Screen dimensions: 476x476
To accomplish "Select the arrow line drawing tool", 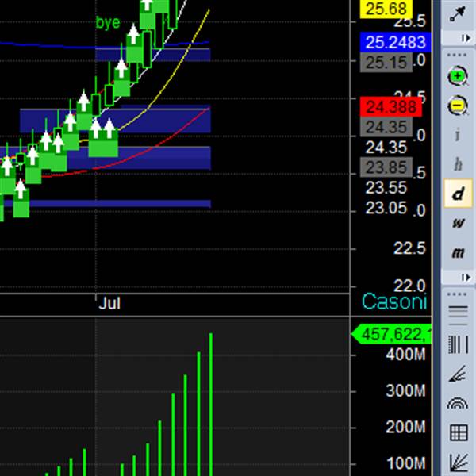I will coord(458,14).
